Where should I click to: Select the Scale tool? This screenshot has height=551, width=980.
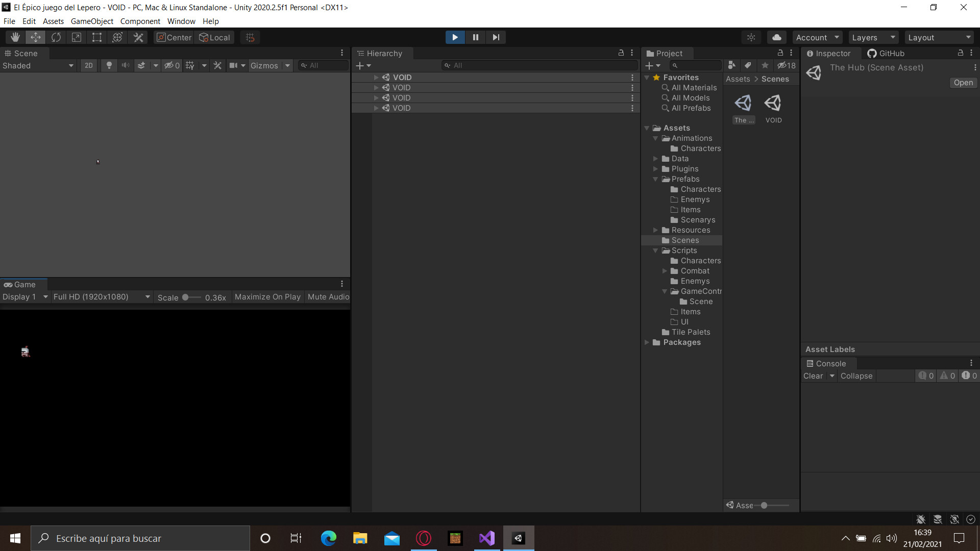tap(76, 37)
